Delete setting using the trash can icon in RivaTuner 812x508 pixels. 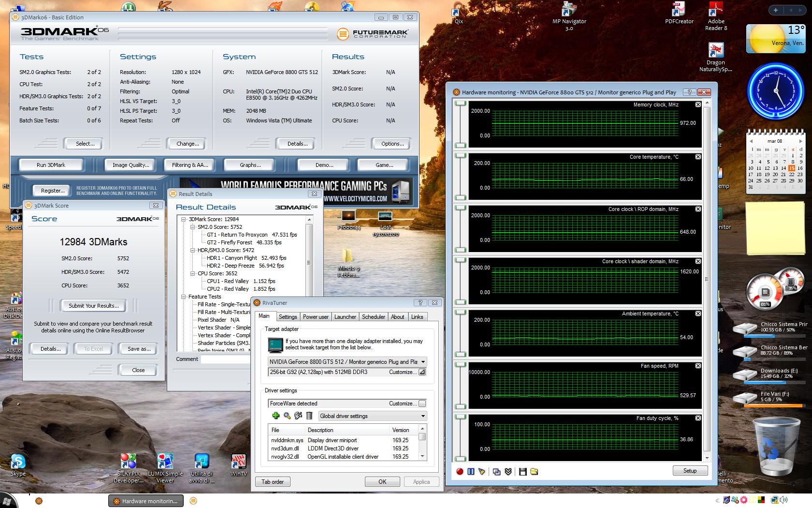click(309, 416)
